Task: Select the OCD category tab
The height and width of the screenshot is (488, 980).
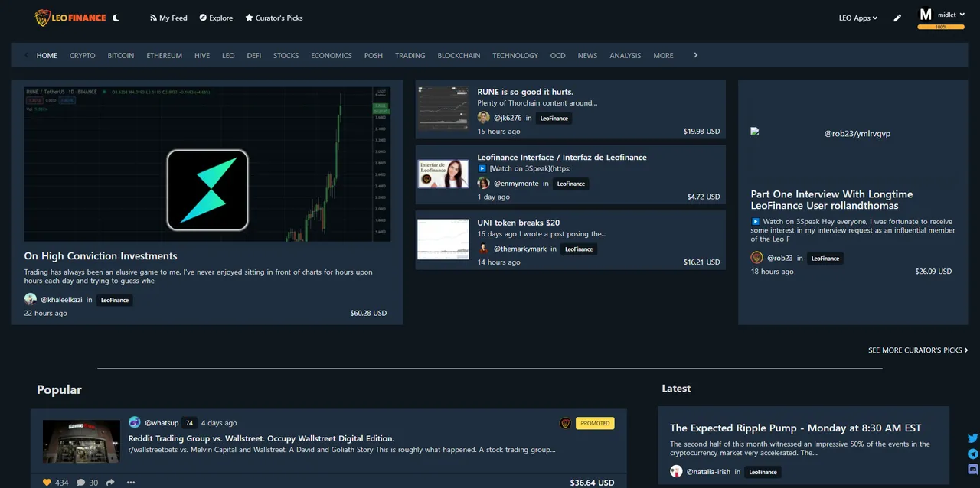Action: 558,55
